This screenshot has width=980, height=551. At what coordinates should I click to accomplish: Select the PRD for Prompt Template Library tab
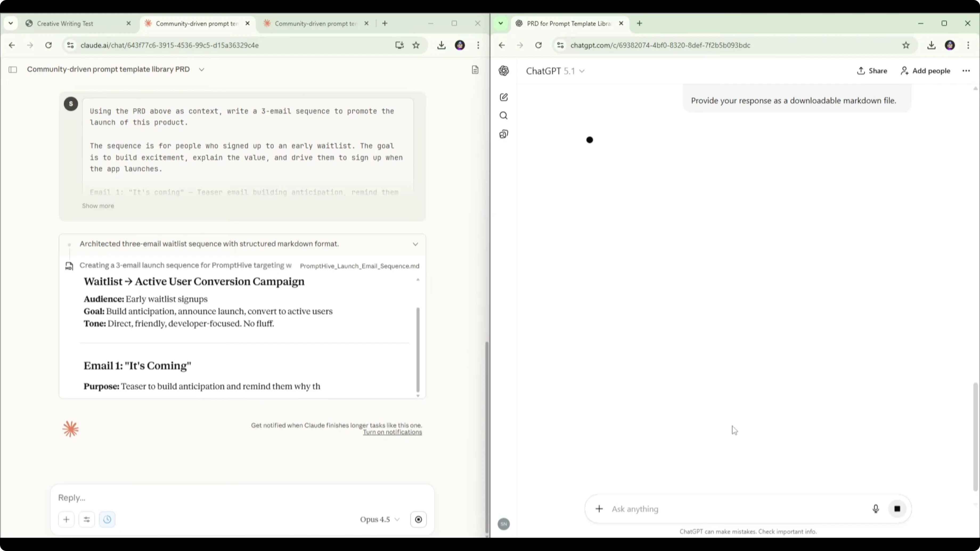pos(569,23)
